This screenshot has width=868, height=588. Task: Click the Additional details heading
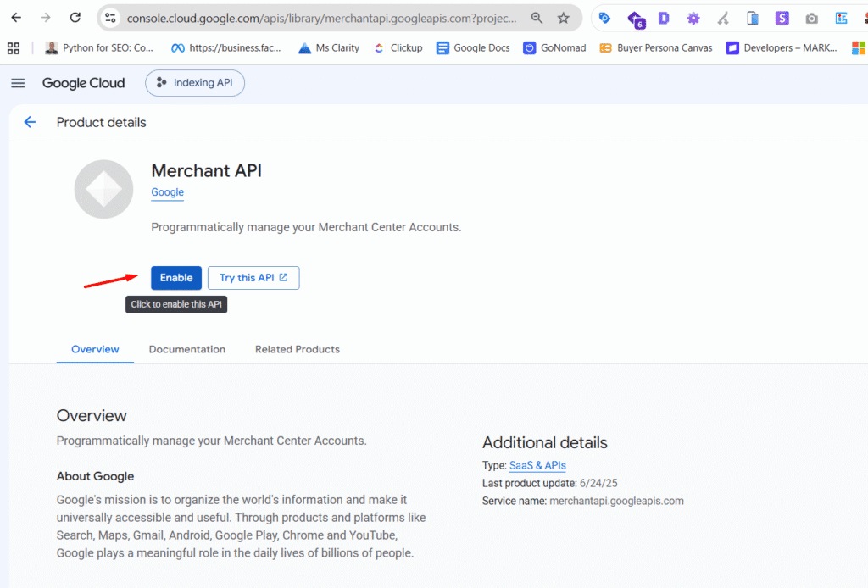click(545, 442)
